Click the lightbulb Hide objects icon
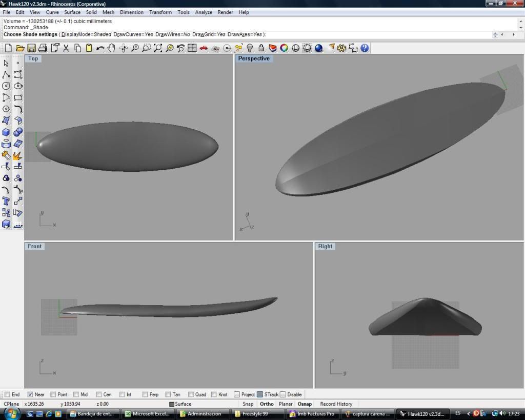Viewport: 525px width, 420px height. [250, 48]
